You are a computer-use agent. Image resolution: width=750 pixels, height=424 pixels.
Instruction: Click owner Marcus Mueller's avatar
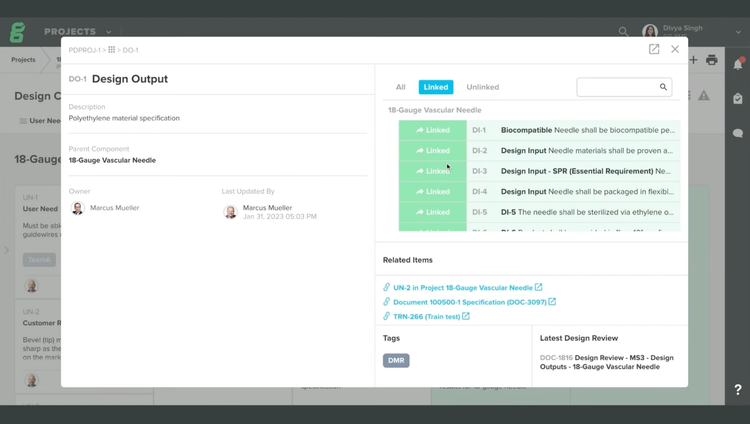(77, 208)
